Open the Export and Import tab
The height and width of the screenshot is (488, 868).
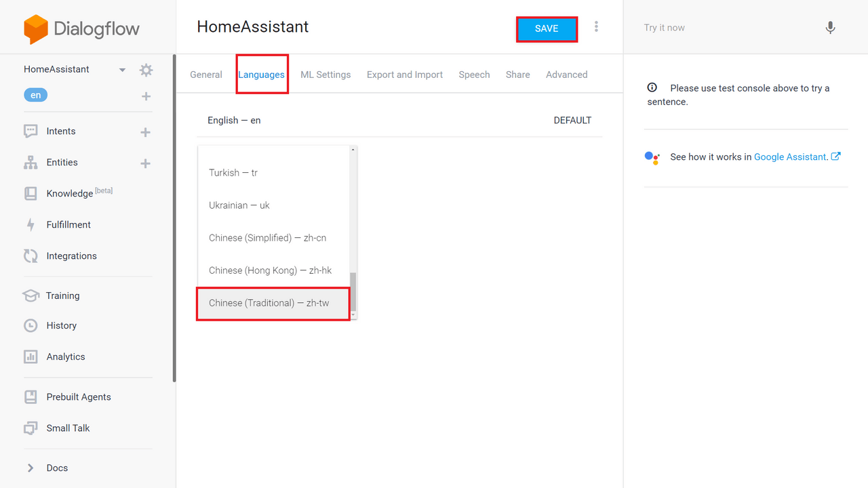405,75
